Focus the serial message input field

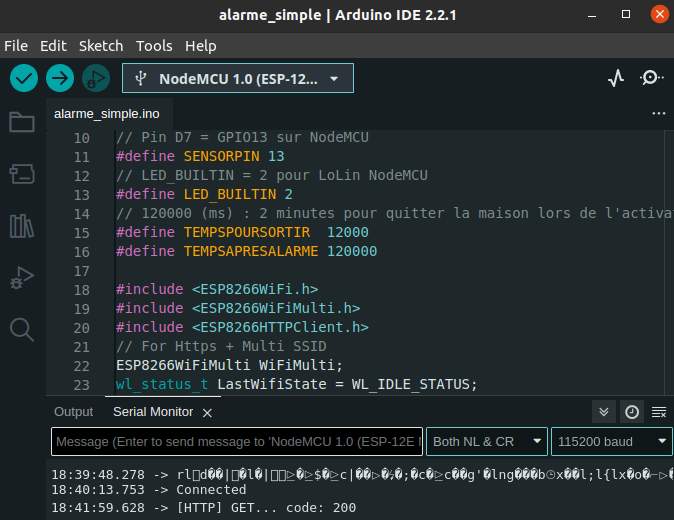coord(237,441)
